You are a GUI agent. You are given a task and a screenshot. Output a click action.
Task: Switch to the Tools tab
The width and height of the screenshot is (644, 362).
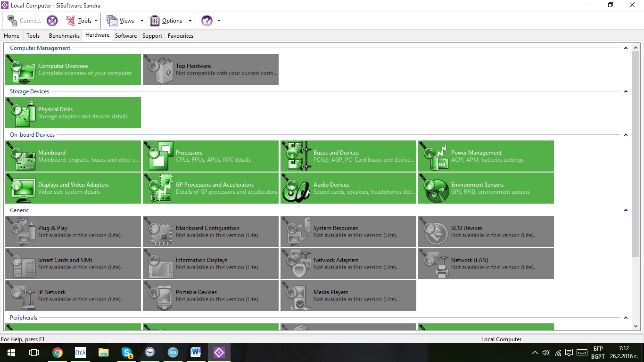click(x=33, y=36)
